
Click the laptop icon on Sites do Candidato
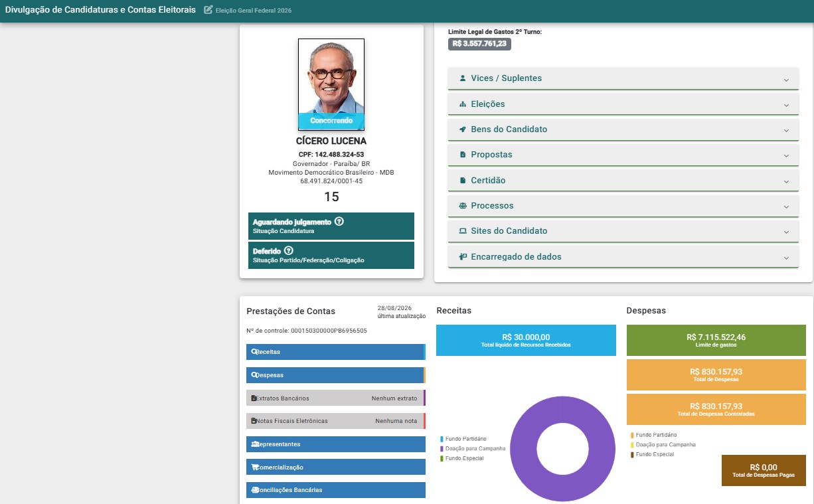pos(463,231)
